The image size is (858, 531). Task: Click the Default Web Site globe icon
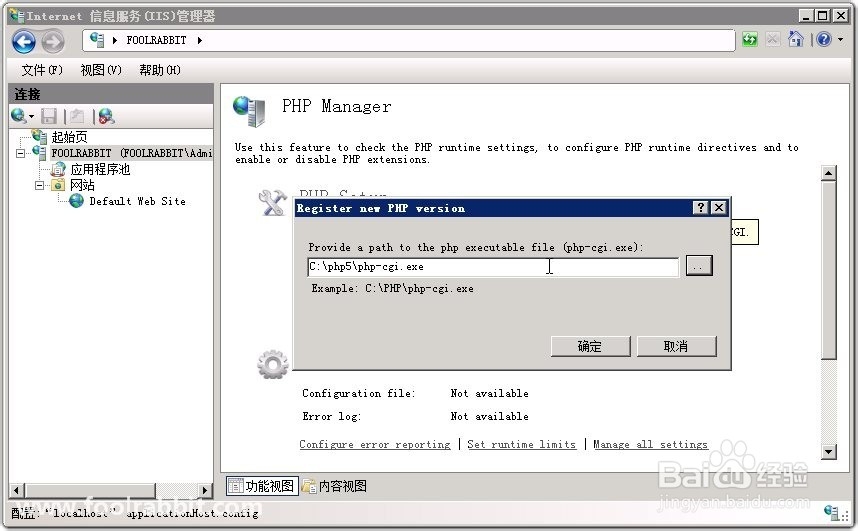point(77,201)
